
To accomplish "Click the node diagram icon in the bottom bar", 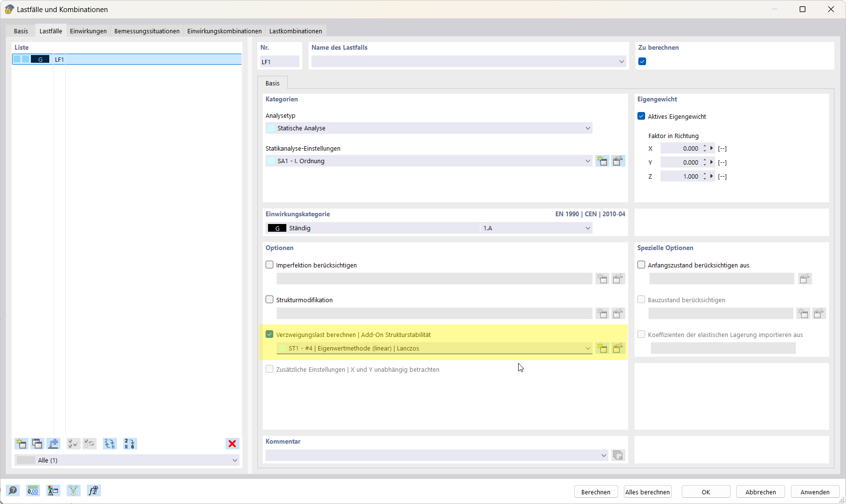I will point(73,490).
